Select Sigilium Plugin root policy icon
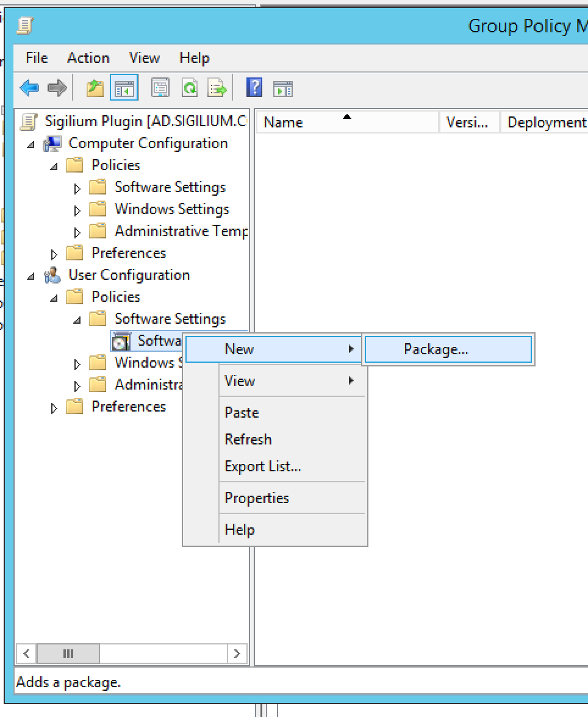 (x=29, y=122)
